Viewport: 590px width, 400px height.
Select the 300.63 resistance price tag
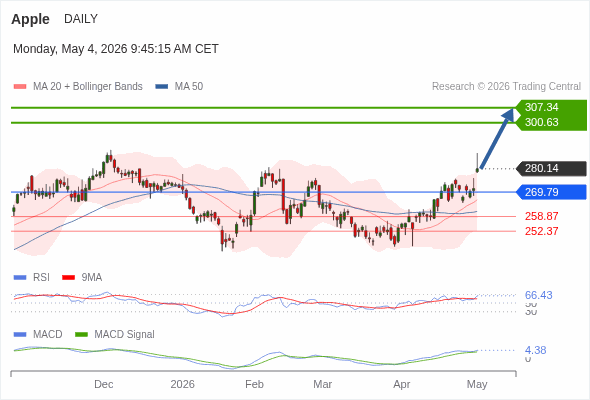point(551,123)
